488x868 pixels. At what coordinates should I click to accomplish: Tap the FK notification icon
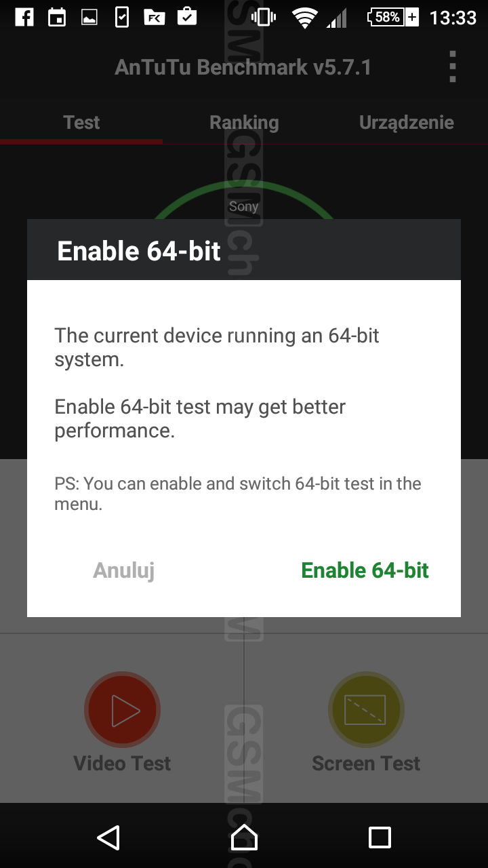pyautogui.click(x=155, y=17)
